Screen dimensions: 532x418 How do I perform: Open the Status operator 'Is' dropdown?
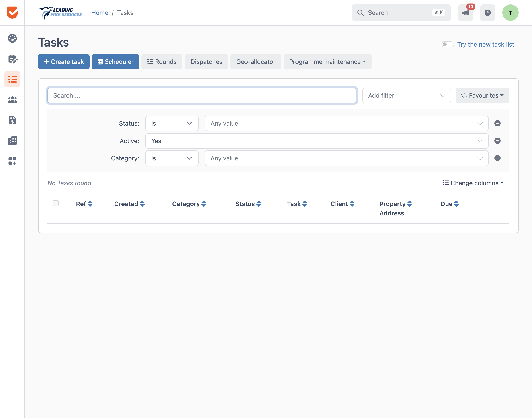(x=172, y=123)
